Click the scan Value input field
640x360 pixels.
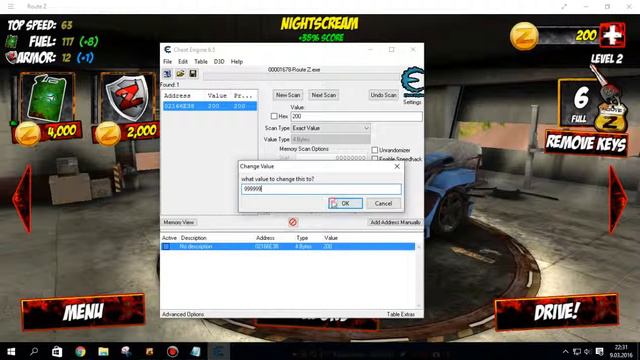(x=356, y=116)
